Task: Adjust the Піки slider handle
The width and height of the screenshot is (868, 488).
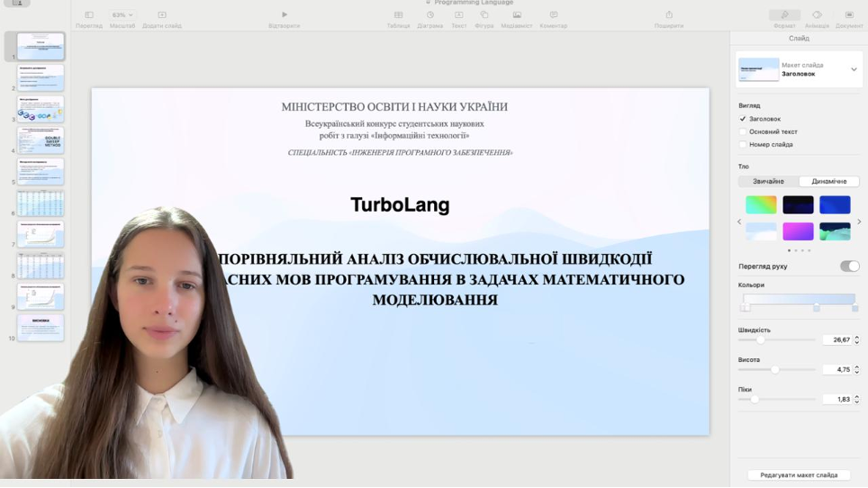Action: pyautogui.click(x=755, y=399)
